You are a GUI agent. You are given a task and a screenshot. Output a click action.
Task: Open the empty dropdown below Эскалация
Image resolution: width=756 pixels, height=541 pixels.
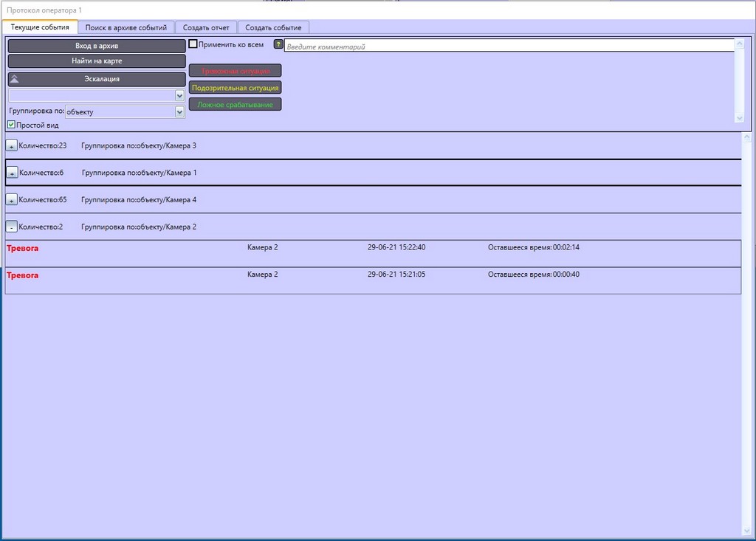pyautogui.click(x=179, y=95)
